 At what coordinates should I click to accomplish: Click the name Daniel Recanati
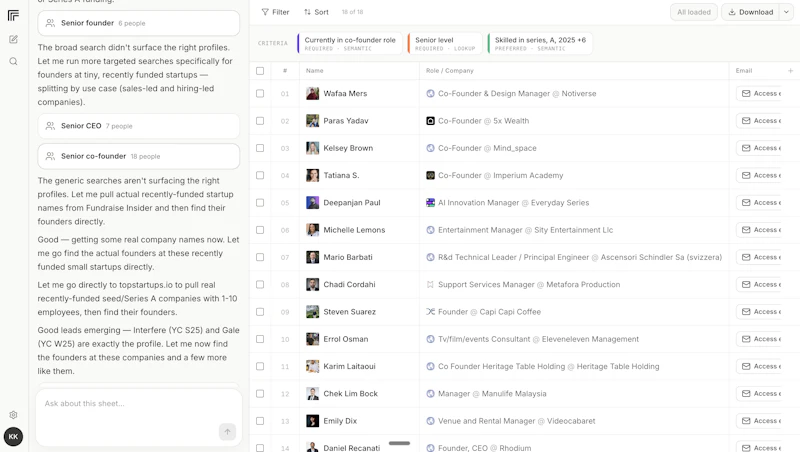(352, 448)
